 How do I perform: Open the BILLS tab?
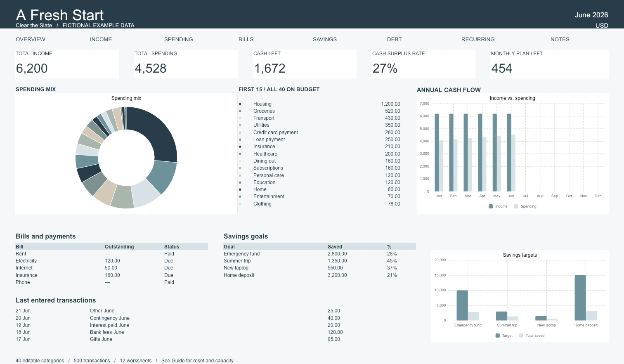pyautogui.click(x=246, y=40)
